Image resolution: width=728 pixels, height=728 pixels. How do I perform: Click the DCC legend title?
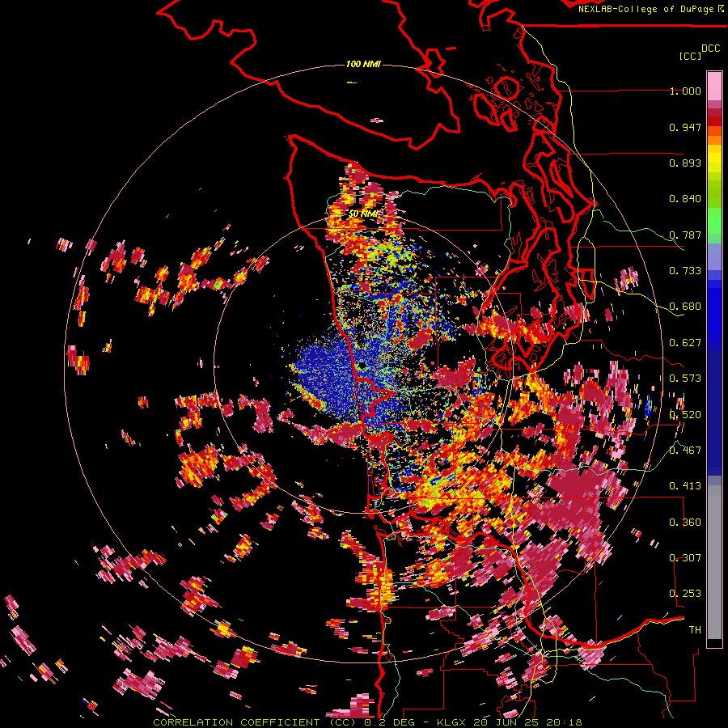tap(710, 49)
